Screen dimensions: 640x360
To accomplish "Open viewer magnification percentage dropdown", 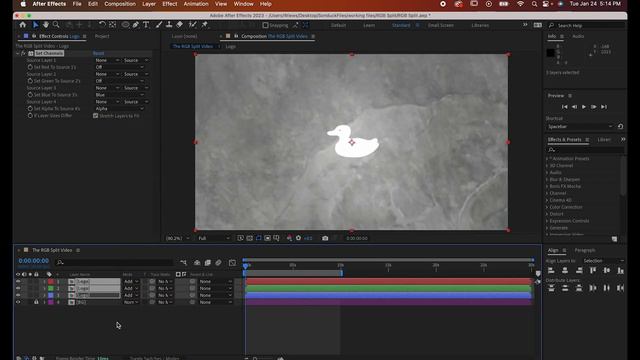I will [178, 238].
